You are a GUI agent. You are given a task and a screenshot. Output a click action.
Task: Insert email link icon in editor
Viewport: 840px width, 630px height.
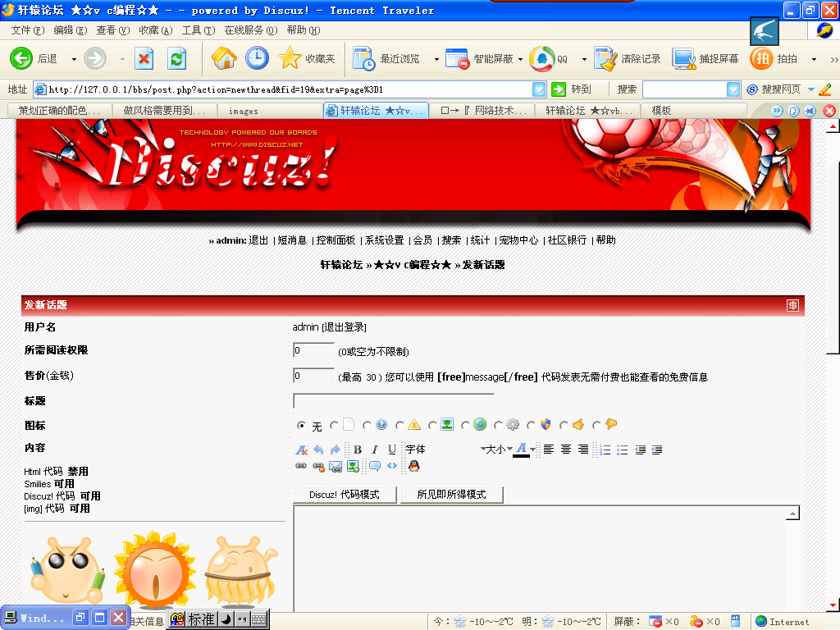[x=336, y=467]
